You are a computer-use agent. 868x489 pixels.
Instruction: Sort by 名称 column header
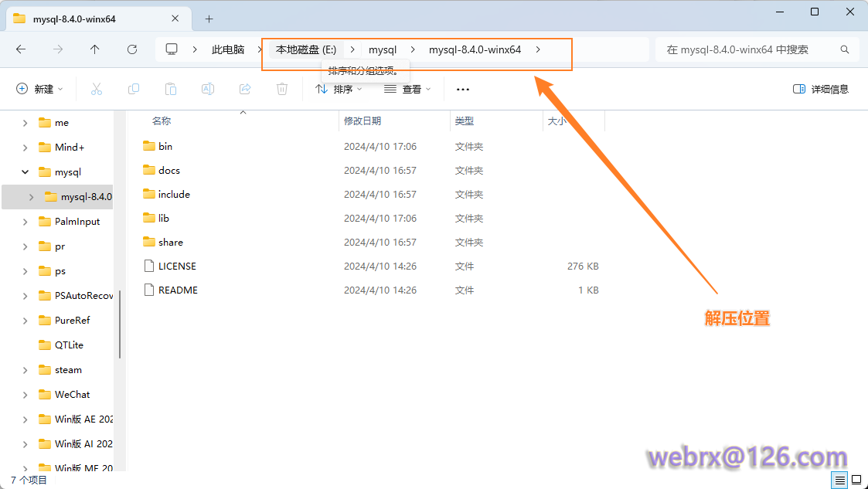162,121
